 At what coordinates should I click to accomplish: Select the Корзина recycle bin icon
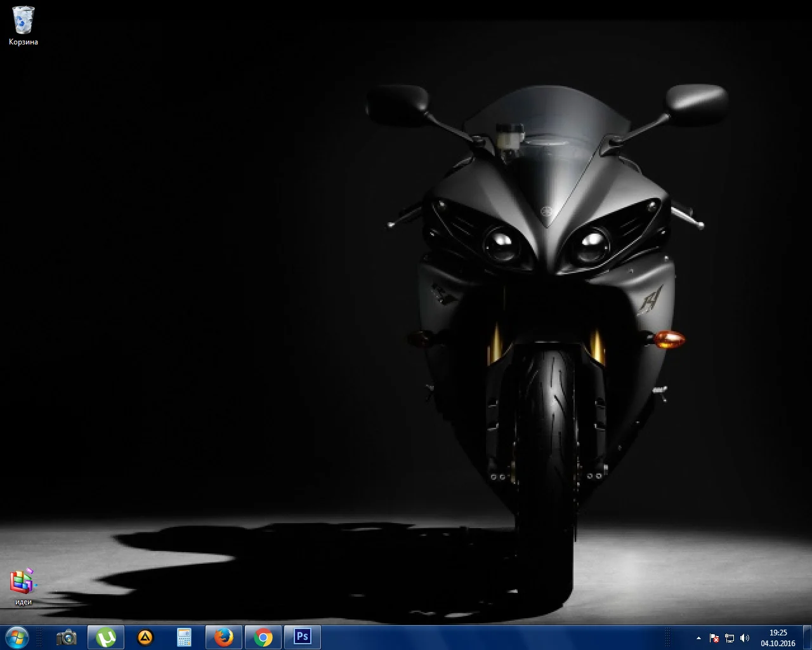coord(23,20)
